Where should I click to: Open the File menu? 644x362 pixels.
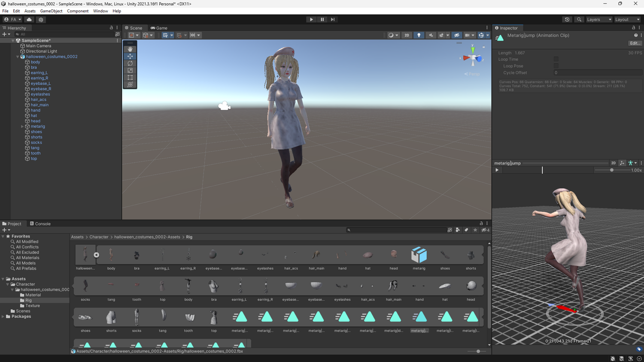(5, 11)
